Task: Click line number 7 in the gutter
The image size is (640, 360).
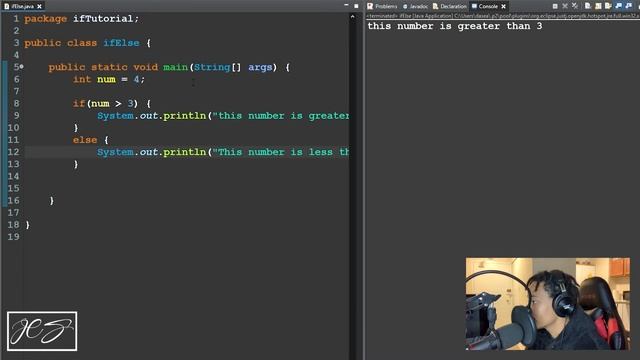Action: pyautogui.click(x=16, y=91)
